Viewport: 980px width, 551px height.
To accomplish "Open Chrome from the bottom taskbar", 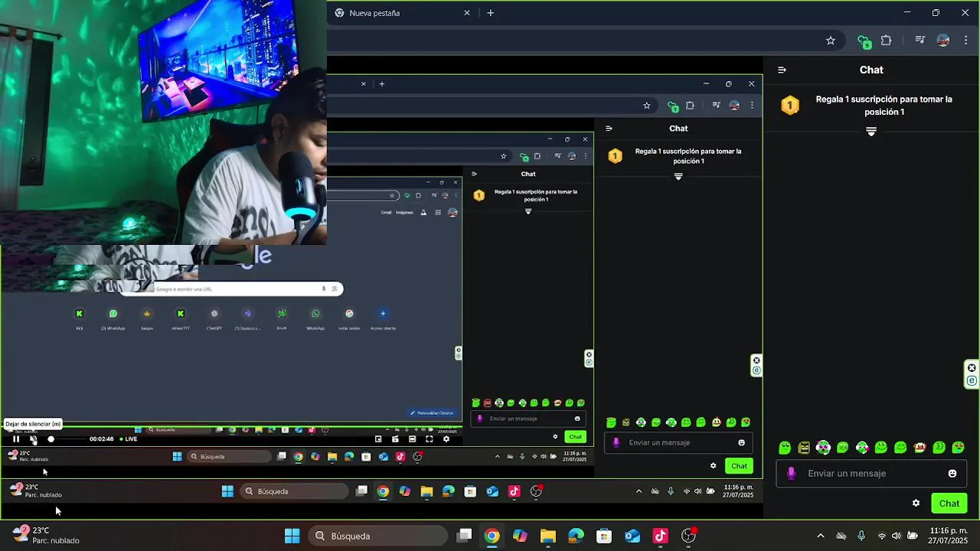I will pyautogui.click(x=492, y=536).
